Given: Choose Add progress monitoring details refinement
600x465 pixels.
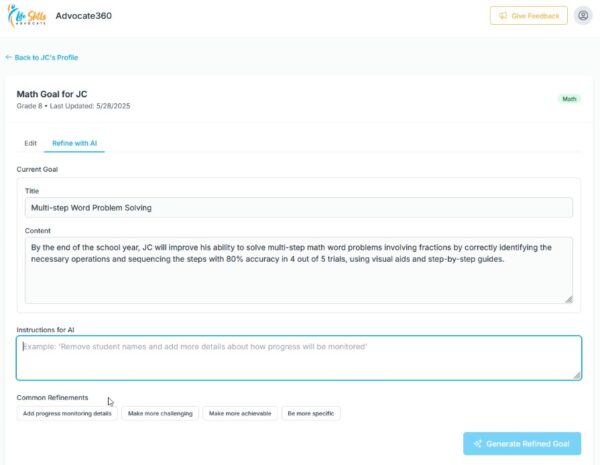Looking at the screenshot, I should (67, 413).
